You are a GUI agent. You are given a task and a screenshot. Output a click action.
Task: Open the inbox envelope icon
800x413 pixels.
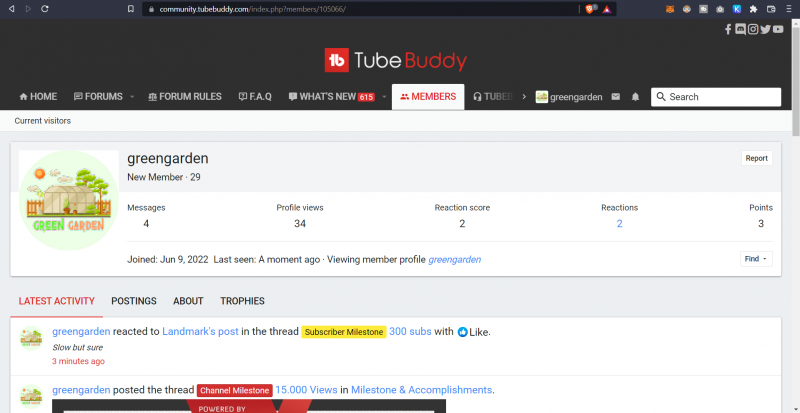click(x=615, y=97)
